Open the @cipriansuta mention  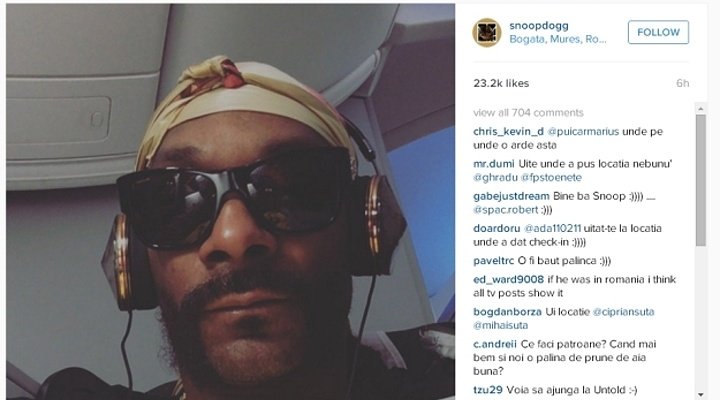623,312
